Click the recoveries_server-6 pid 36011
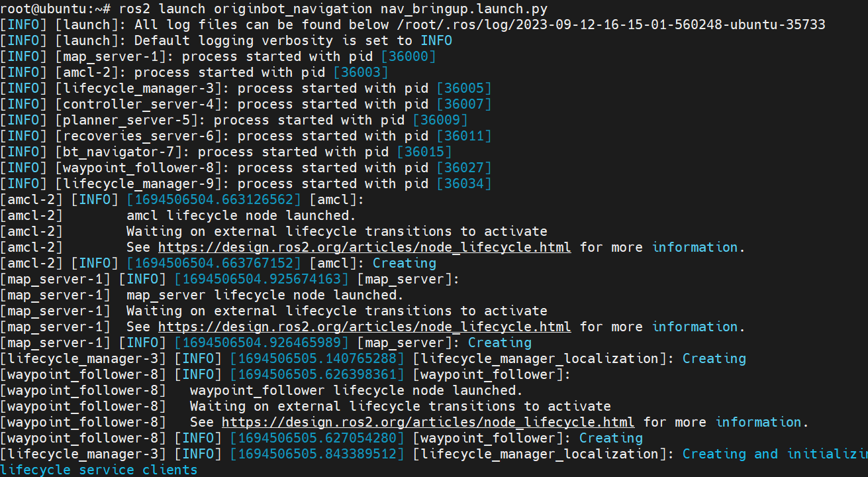The height and width of the screenshot is (477, 868). [464, 136]
